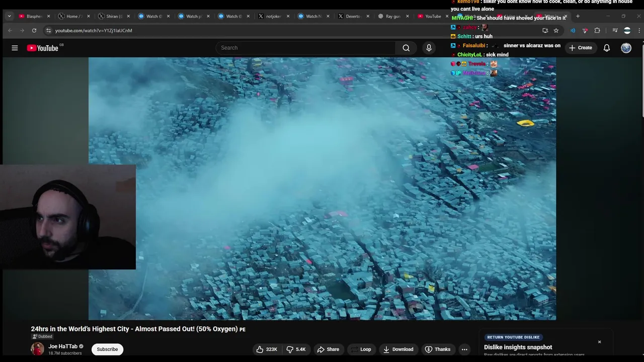This screenshot has height=362, width=644.
Task: Click the Share arrow button
Action: pyautogui.click(x=328, y=349)
